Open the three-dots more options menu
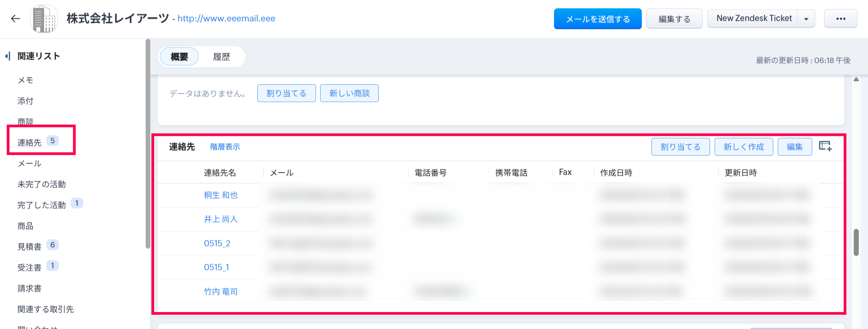 pos(840,19)
